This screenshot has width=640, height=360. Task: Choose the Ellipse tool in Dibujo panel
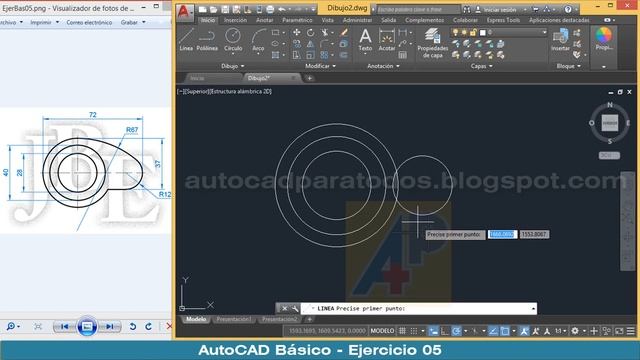276,44
